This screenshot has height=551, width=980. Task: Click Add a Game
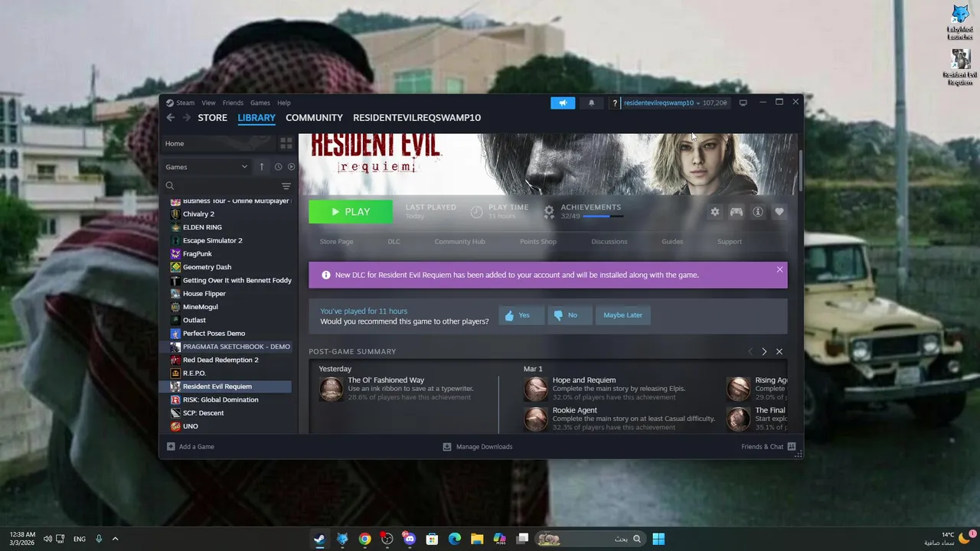pyautogui.click(x=191, y=446)
